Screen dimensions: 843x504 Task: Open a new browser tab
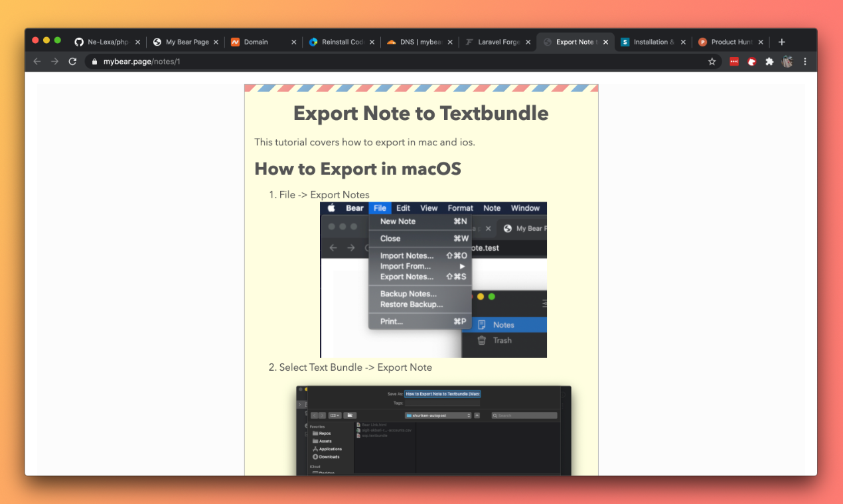tap(782, 42)
